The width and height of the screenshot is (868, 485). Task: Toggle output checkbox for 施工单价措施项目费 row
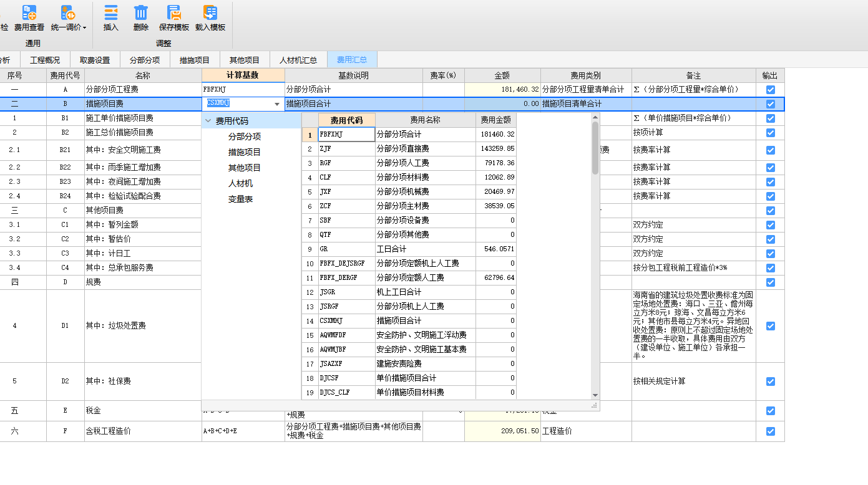coord(771,118)
